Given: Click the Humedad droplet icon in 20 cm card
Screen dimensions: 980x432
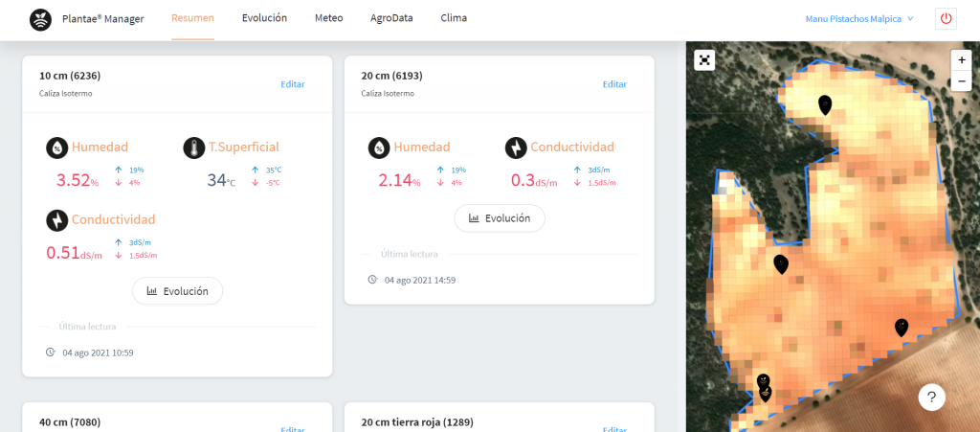Looking at the screenshot, I should [379, 148].
